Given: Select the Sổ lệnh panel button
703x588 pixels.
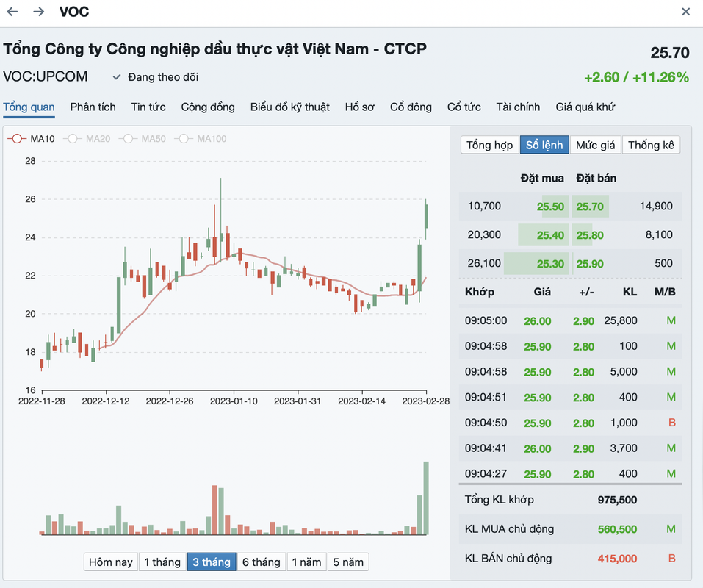Looking at the screenshot, I should 544,145.
